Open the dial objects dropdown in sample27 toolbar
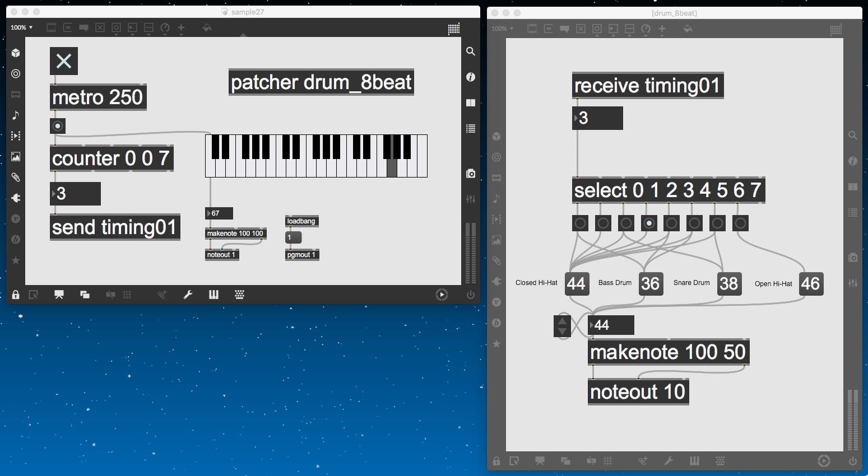868x476 pixels. 165,27
